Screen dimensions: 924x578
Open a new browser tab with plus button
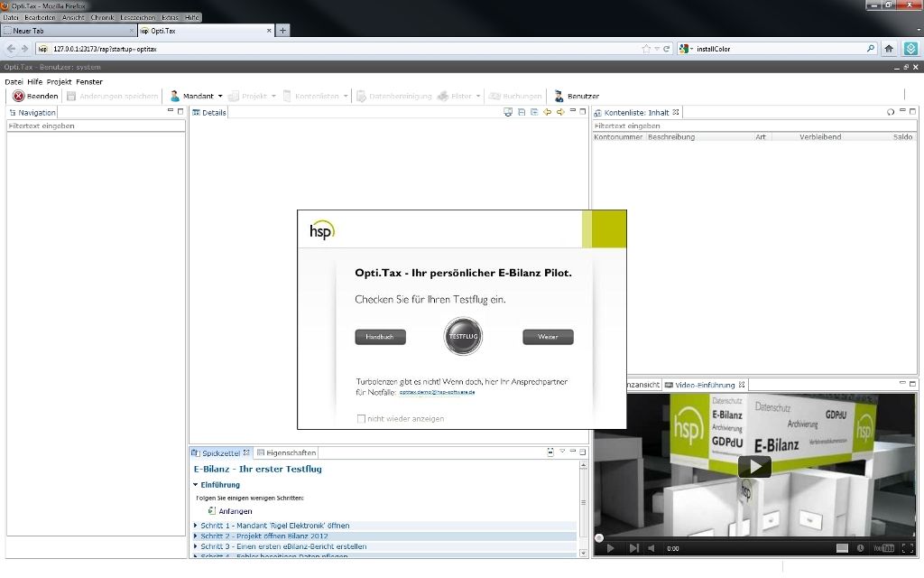coord(282,31)
